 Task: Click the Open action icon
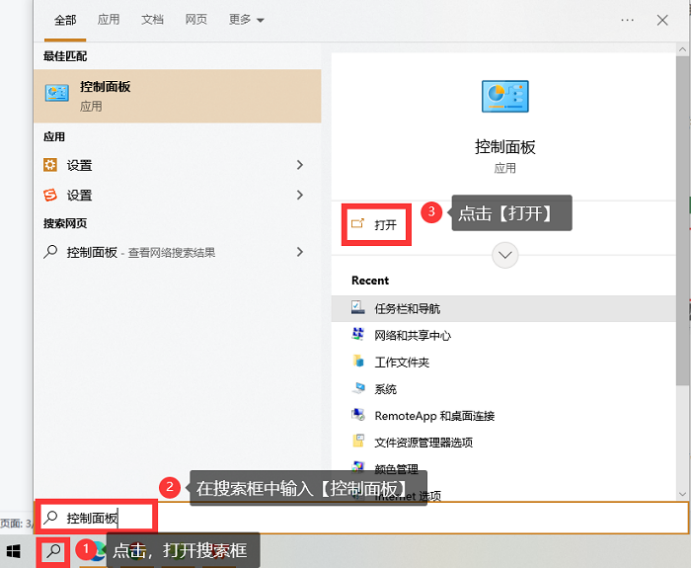[357, 224]
